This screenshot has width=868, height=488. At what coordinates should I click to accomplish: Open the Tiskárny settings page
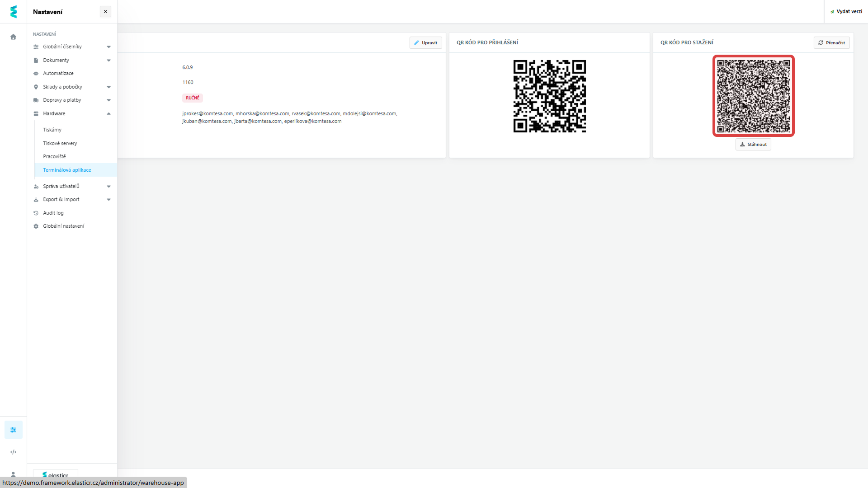(52, 130)
